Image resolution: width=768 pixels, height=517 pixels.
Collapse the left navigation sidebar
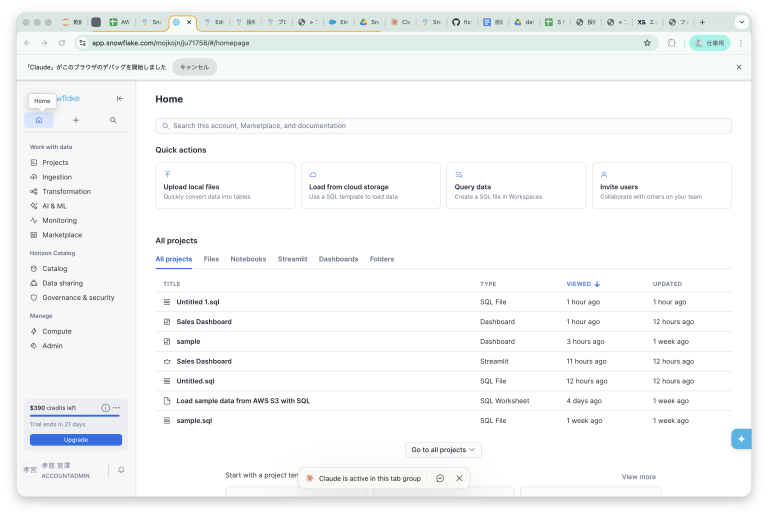120,98
